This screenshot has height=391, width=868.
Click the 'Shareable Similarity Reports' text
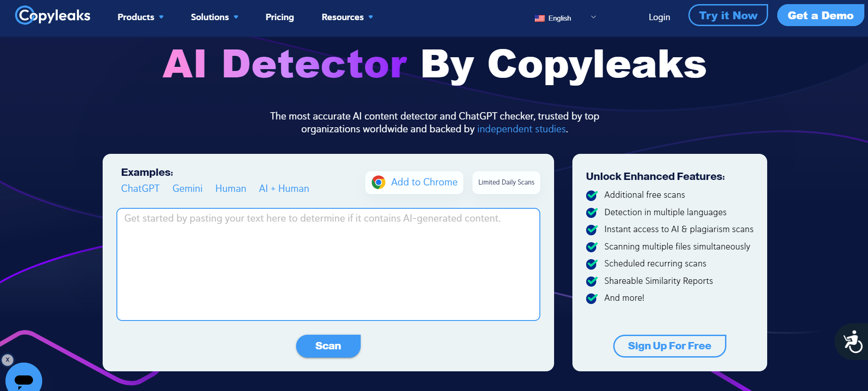pyautogui.click(x=659, y=281)
